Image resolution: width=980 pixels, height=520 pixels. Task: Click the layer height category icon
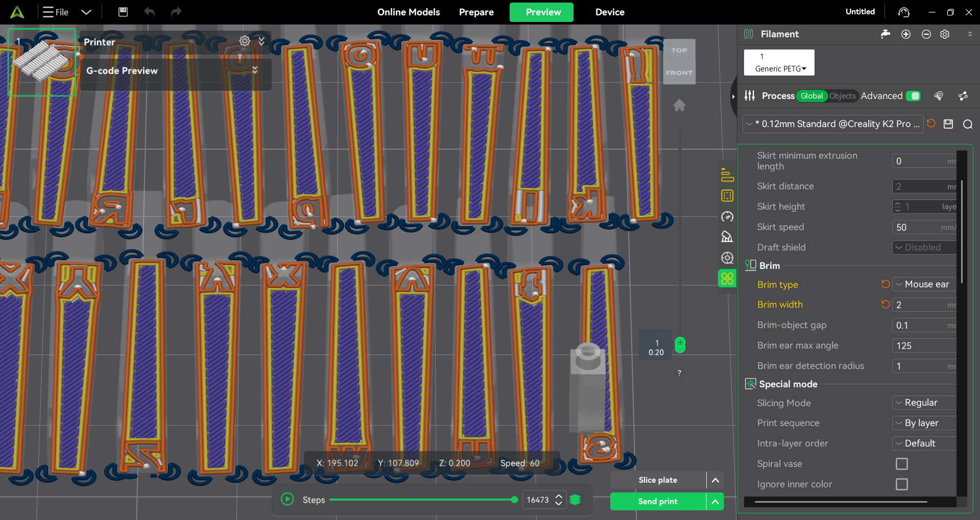coord(727,175)
